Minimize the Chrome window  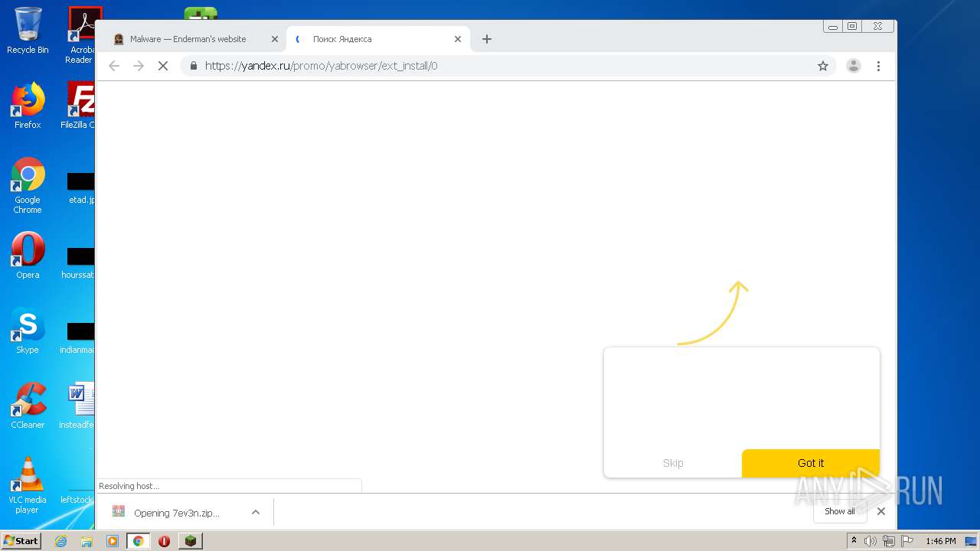[x=833, y=26]
